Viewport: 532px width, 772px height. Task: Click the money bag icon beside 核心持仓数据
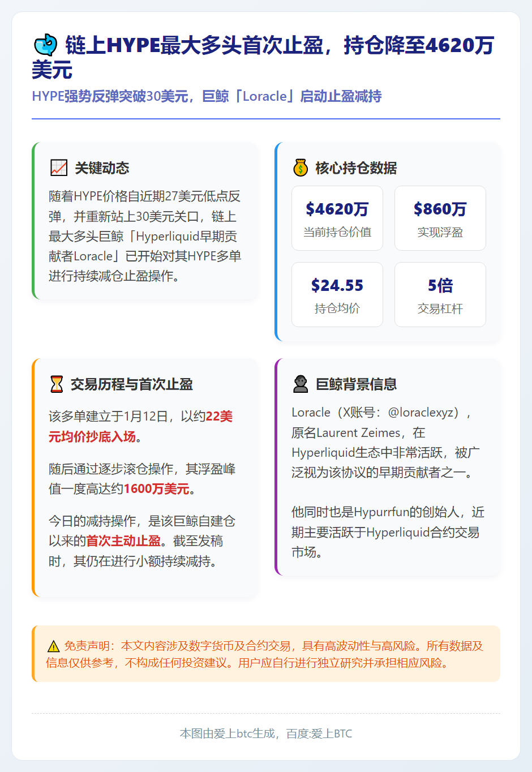[x=301, y=168]
